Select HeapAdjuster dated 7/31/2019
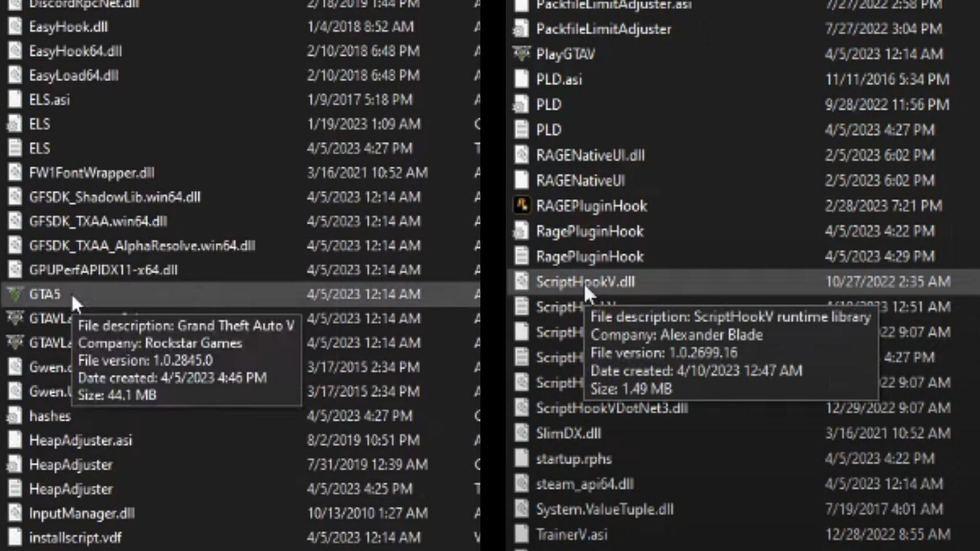The width and height of the screenshot is (980, 551). click(x=71, y=464)
